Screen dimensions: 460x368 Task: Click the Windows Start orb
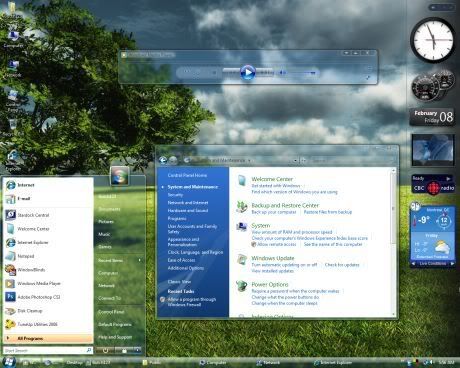[9, 362]
